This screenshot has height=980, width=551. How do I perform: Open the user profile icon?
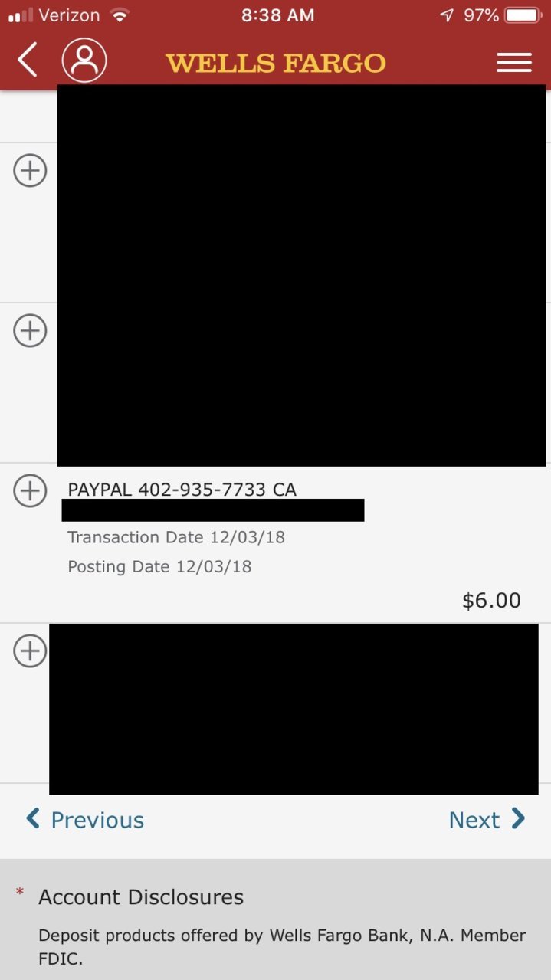pos(84,60)
